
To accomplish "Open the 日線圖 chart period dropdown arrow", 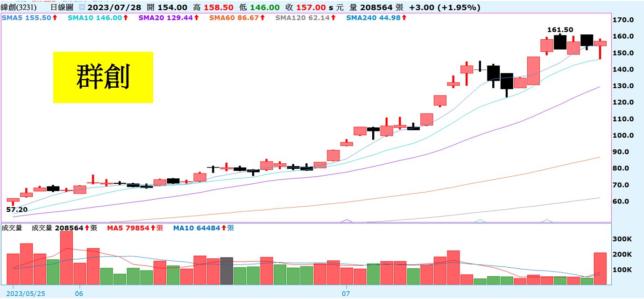I will pyautogui.click(x=82, y=8).
